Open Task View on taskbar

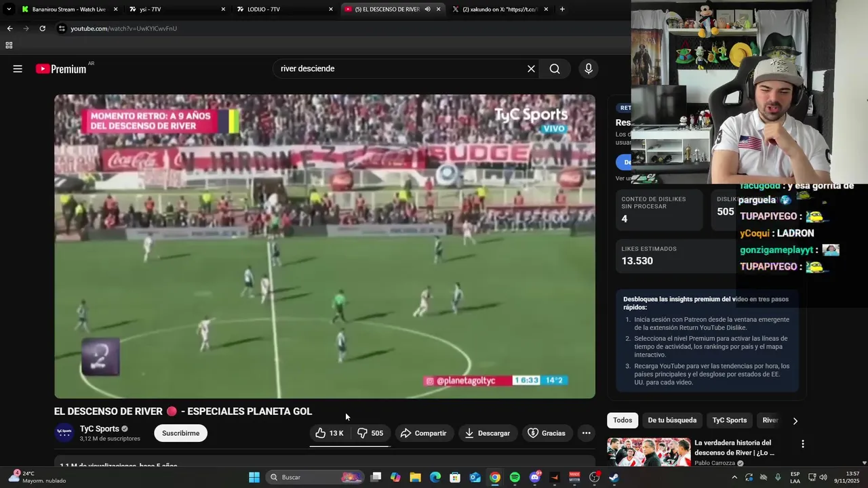click(x=376, y=477)
